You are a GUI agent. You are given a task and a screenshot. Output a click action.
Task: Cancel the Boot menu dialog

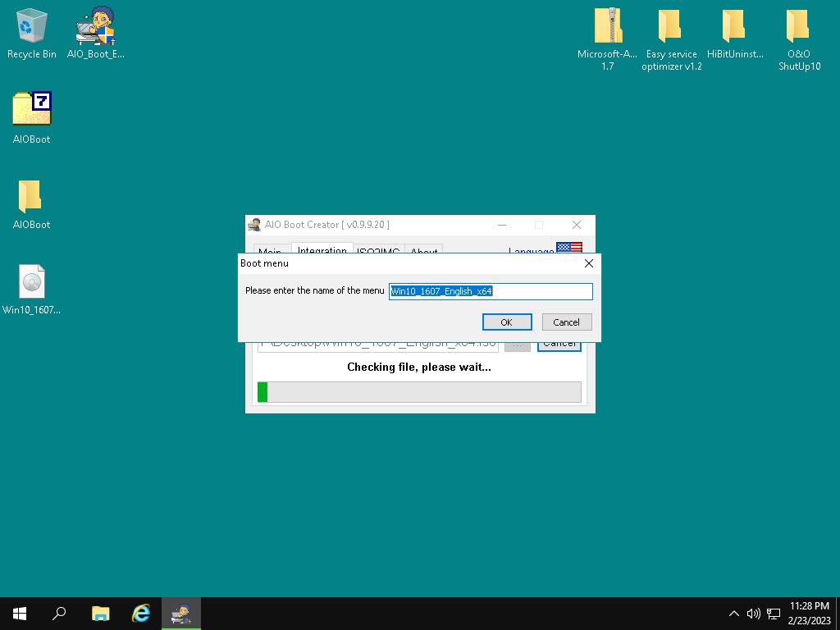(x=566, y=322)
